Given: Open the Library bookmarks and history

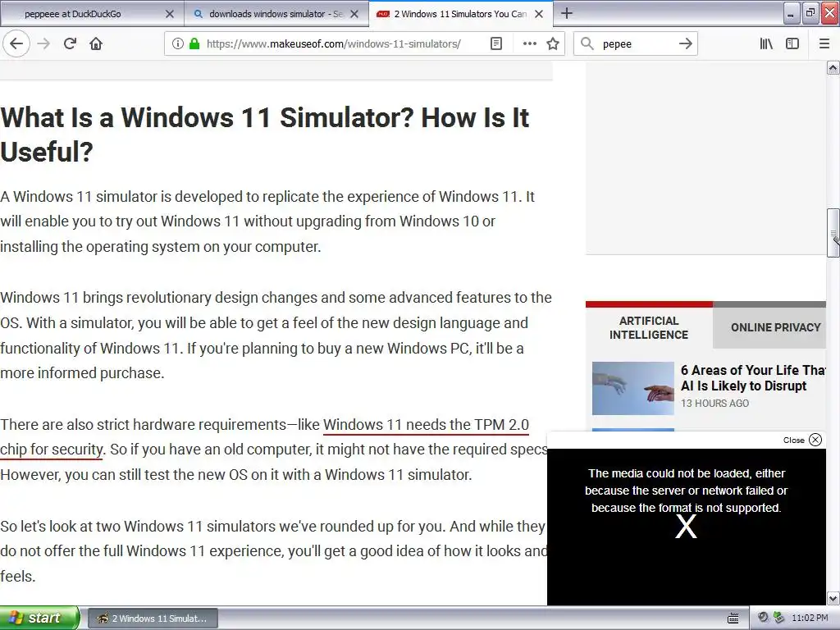Looking at the screenshot, I should (x=766, y=44).
